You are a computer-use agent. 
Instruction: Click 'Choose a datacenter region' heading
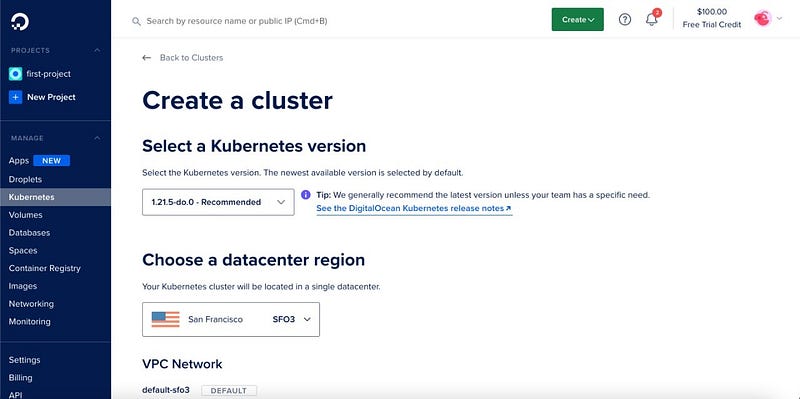click(x=254, y=260)
